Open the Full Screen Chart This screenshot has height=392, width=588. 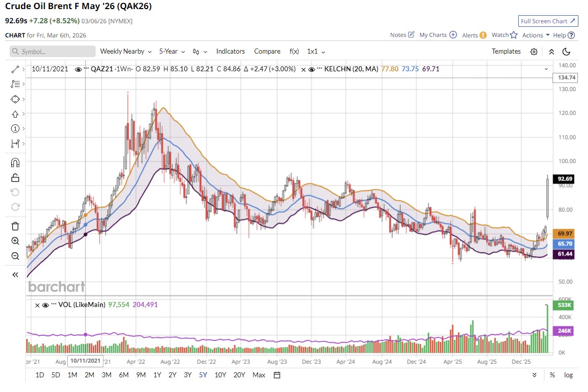click(548, 21)
